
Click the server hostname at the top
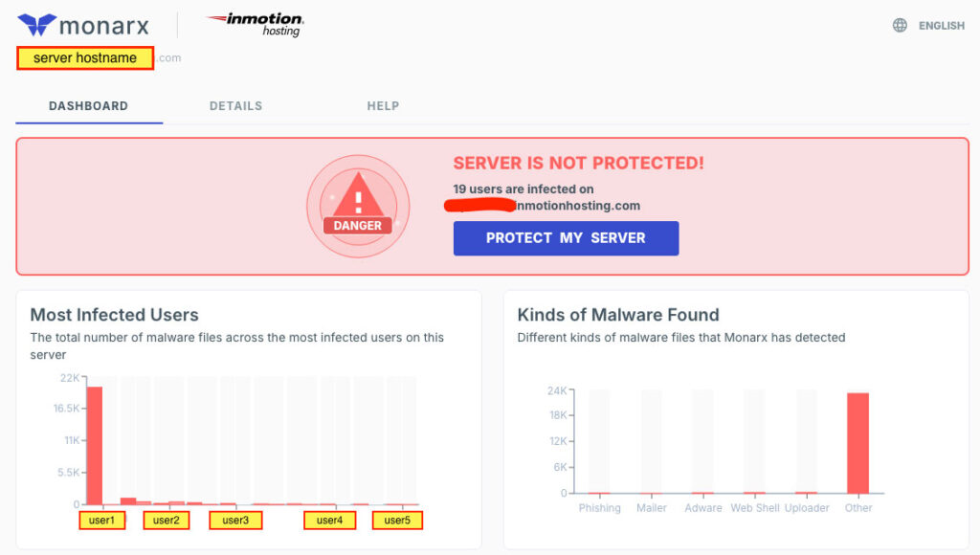coord(84,57)
